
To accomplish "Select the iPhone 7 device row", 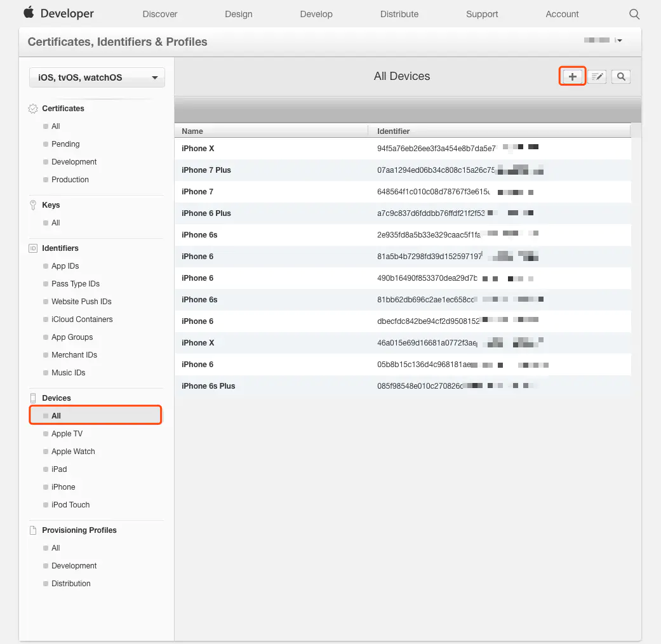I will pyautogui.click(x=403, y=191).
